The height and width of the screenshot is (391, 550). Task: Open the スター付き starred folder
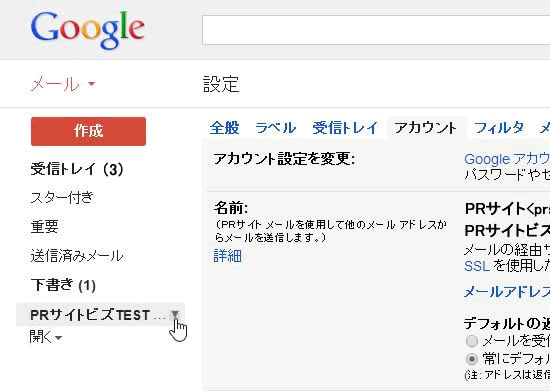62,197
